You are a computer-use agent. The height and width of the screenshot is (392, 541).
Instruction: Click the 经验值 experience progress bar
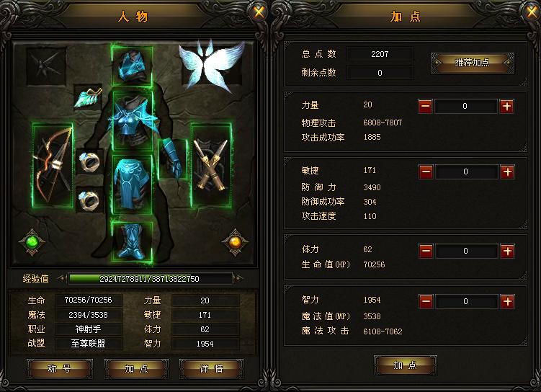(150, 278)
